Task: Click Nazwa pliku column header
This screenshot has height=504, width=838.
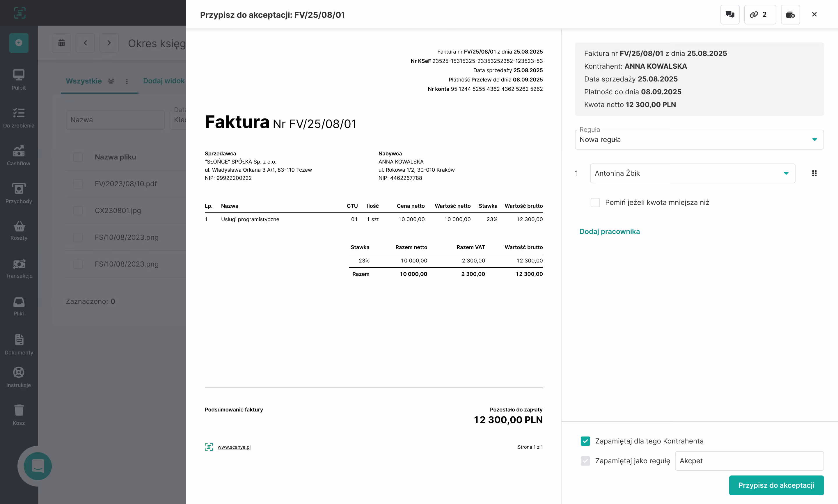Action: [115, 157]
